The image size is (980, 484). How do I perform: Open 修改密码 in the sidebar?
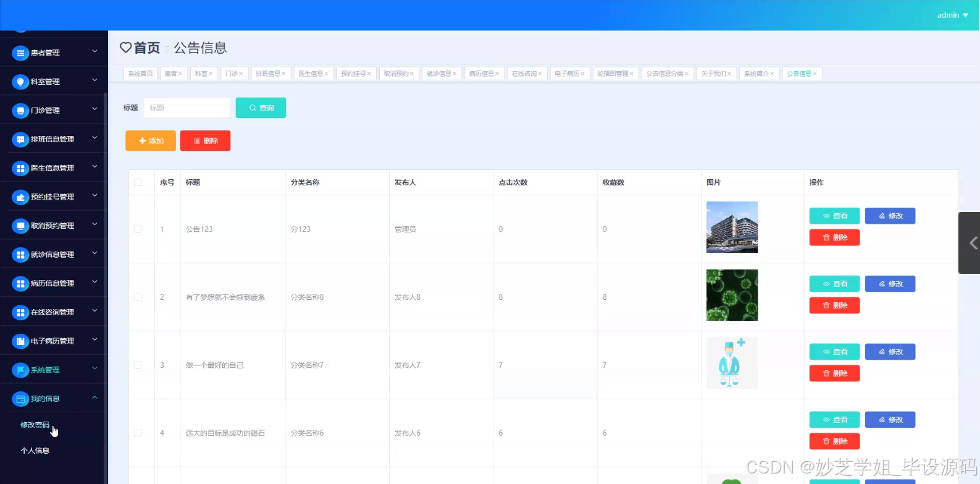tap(35, 425)
